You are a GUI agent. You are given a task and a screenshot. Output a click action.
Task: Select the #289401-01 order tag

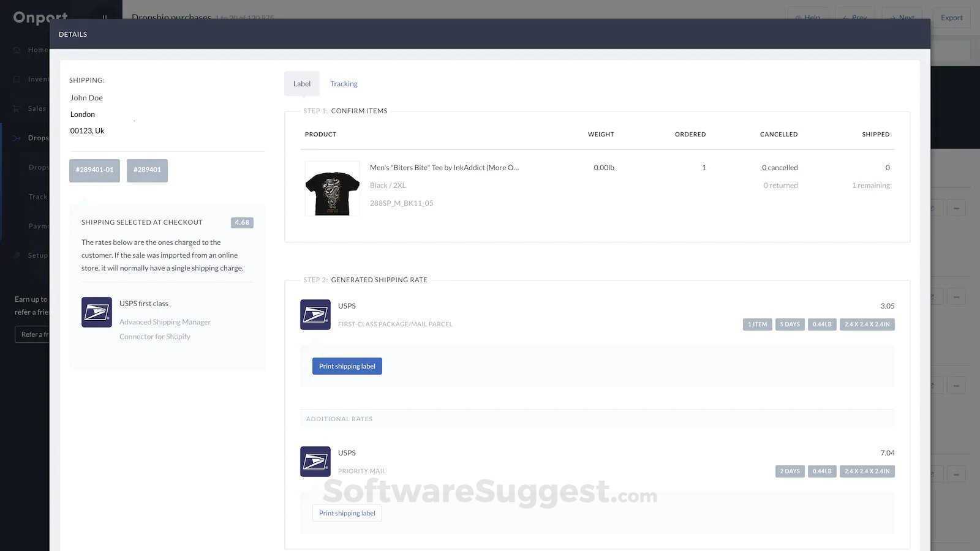(x=94, y=170)
